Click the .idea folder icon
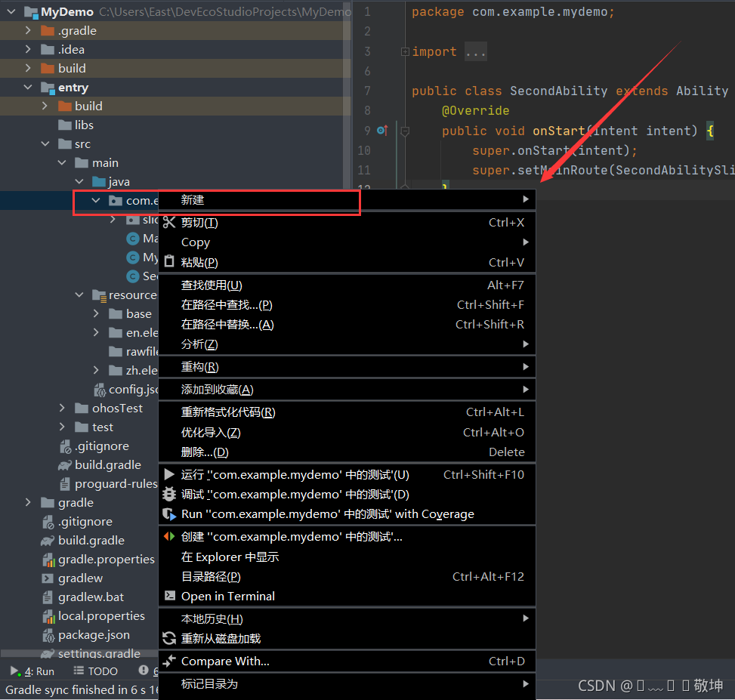Screen dimensions: 735x700 (48, 50)
